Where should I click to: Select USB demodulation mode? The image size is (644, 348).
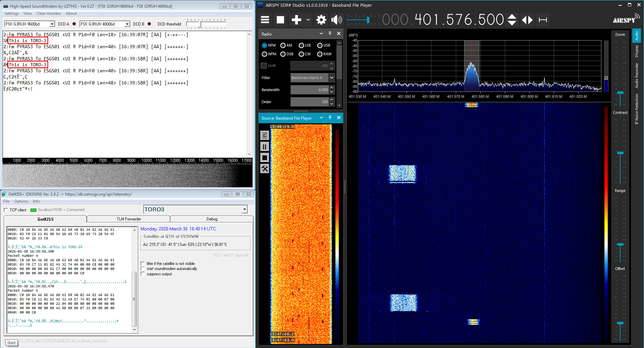(320, 46)
